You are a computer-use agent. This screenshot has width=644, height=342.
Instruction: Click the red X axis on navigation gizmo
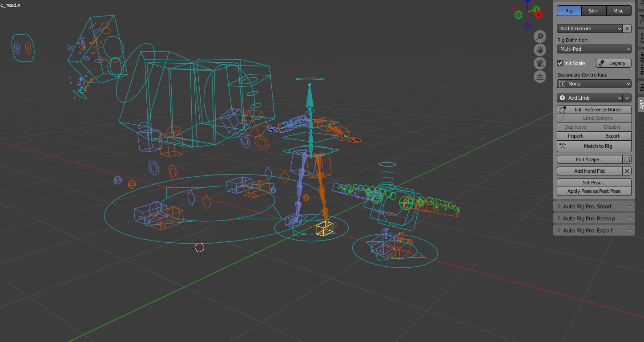pos(539,14)
